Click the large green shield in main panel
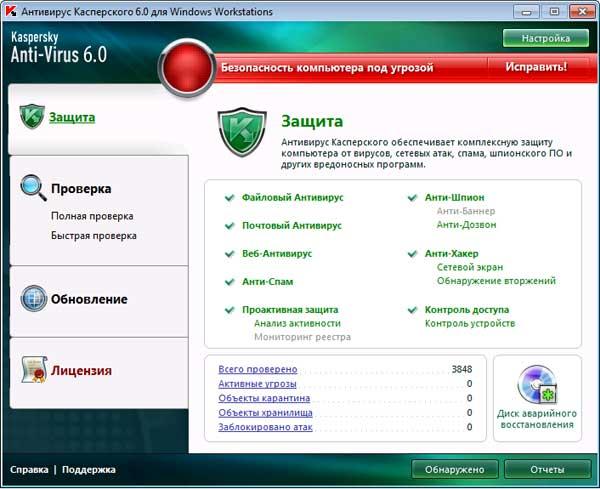The width and height of the screenshot is (600, 489). (x=241, y=132)
